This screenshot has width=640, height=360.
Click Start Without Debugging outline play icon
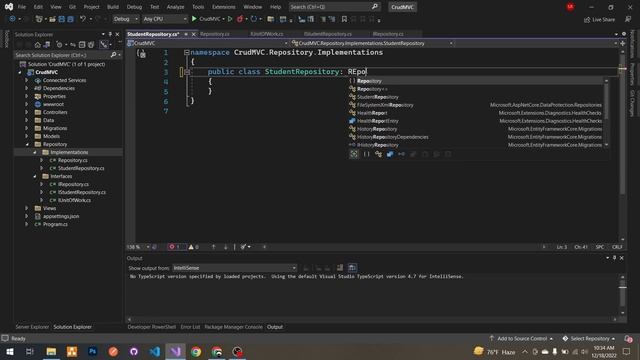[230, 19]
